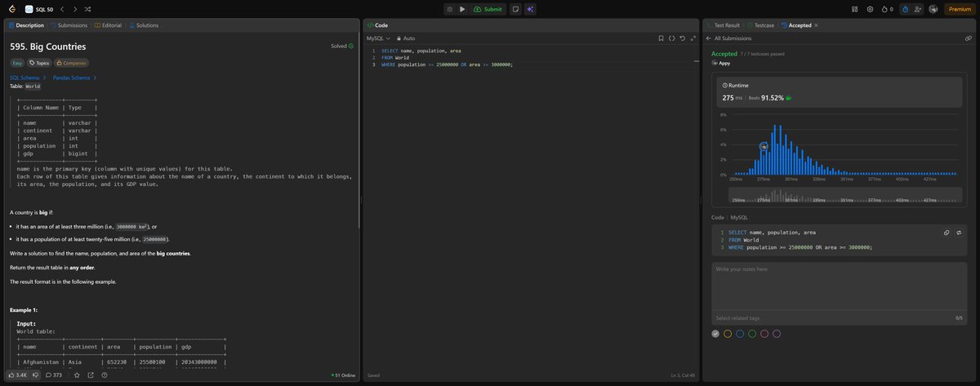
Task: Format code with braces icon
Action: coord(672,38)
